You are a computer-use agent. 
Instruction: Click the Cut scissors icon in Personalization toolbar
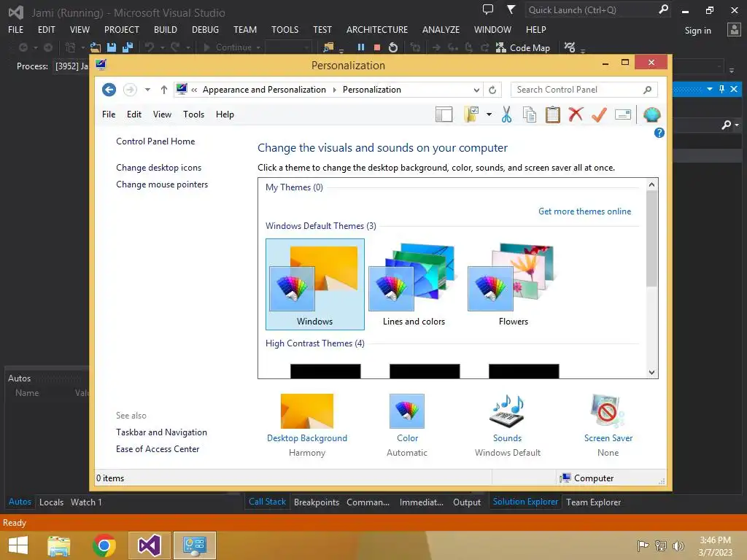click(x=506, y=114)
